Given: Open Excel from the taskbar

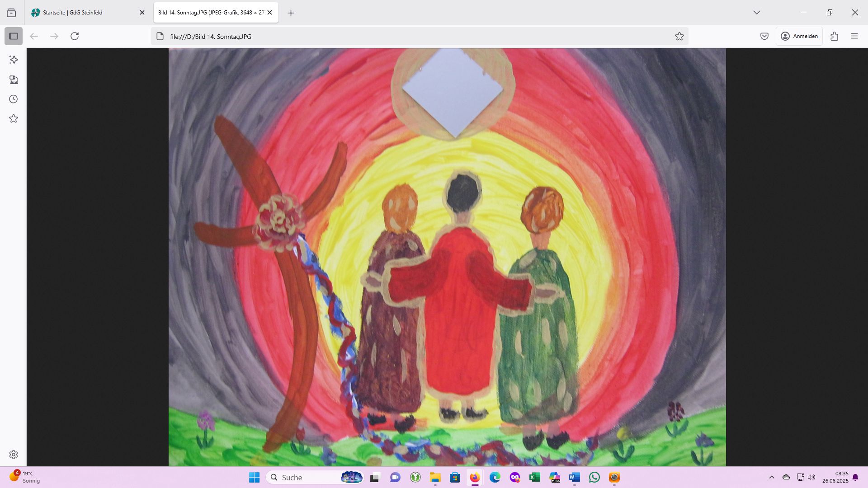Looking at the screenshot, I should [534, 478].
